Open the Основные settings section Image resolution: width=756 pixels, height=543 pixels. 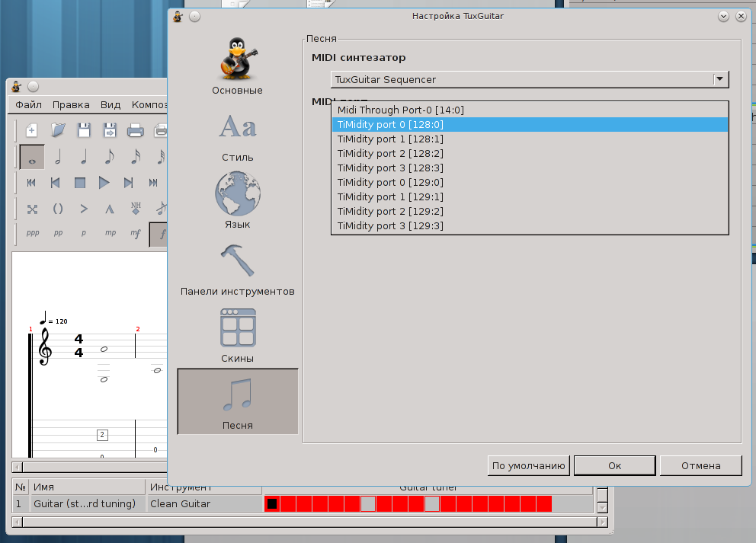(x=237, y=66)
